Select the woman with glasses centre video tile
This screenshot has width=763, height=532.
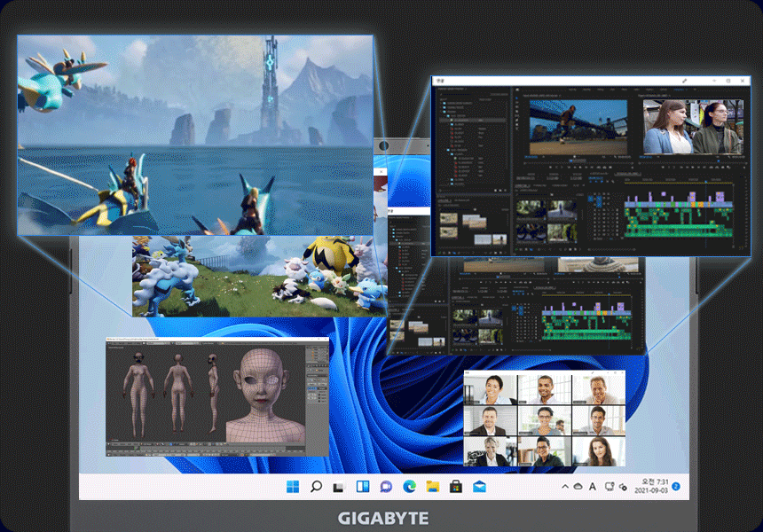(x=545, y=420)
